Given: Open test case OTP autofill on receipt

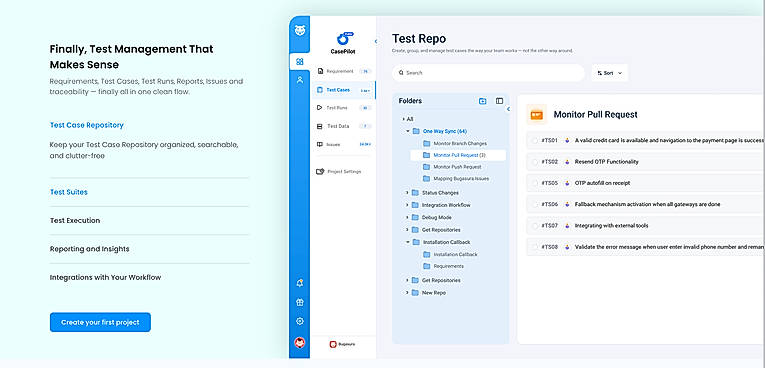Looking at the screenshot, I should (x=603, y=183).
